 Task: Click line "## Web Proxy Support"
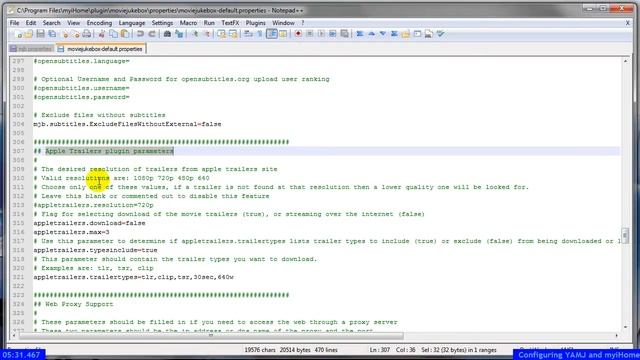point(73,304)
